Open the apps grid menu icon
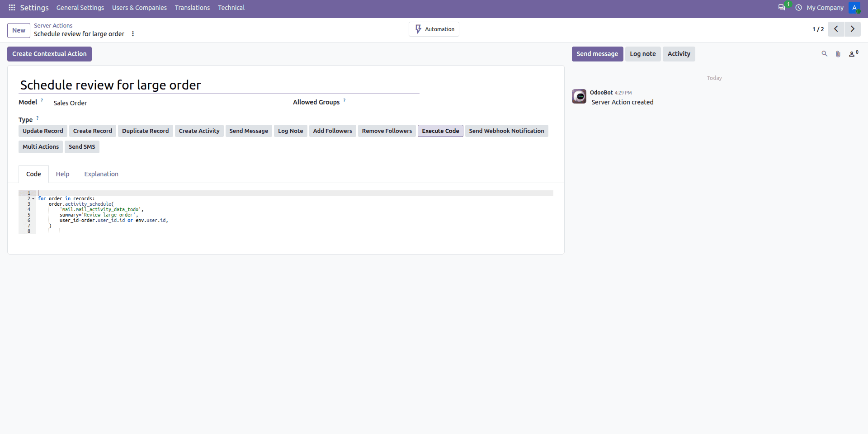Screen dimensions: 868x434 point(12,8)
